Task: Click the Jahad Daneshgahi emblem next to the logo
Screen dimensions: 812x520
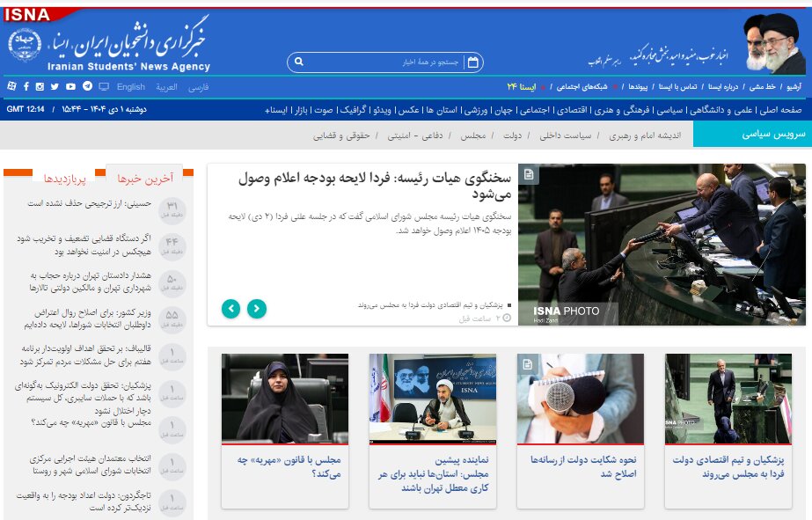Action: (x=24, y=46)
